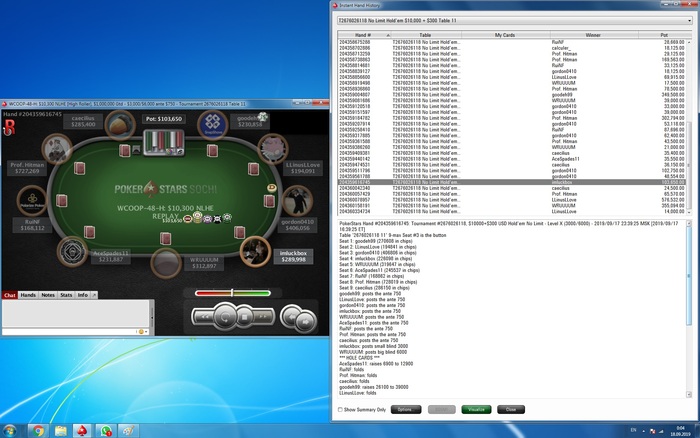Click the chip tray on table
This screenshot has width=700, height=438.
[x=164, y=142]
